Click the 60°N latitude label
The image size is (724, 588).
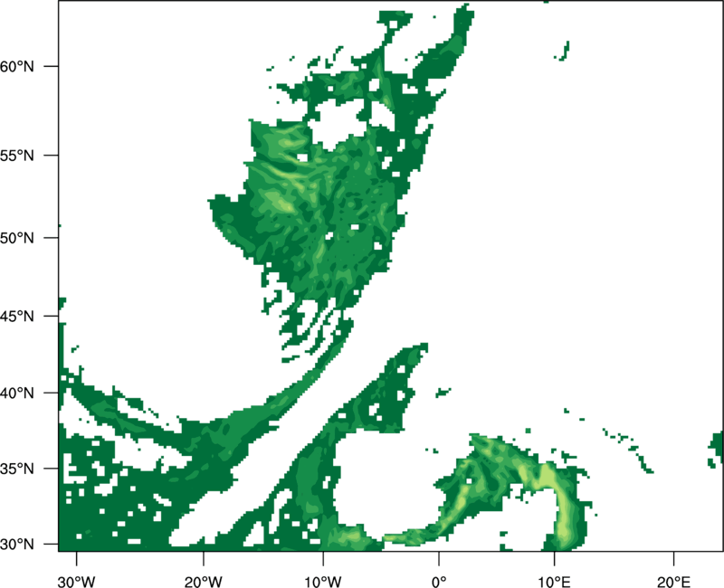pos(17,66)
